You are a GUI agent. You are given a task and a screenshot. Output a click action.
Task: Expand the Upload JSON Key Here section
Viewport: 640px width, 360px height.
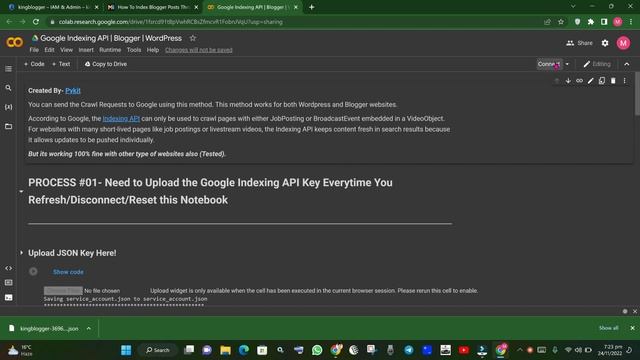pyautogui.click(x=21, y=253)
